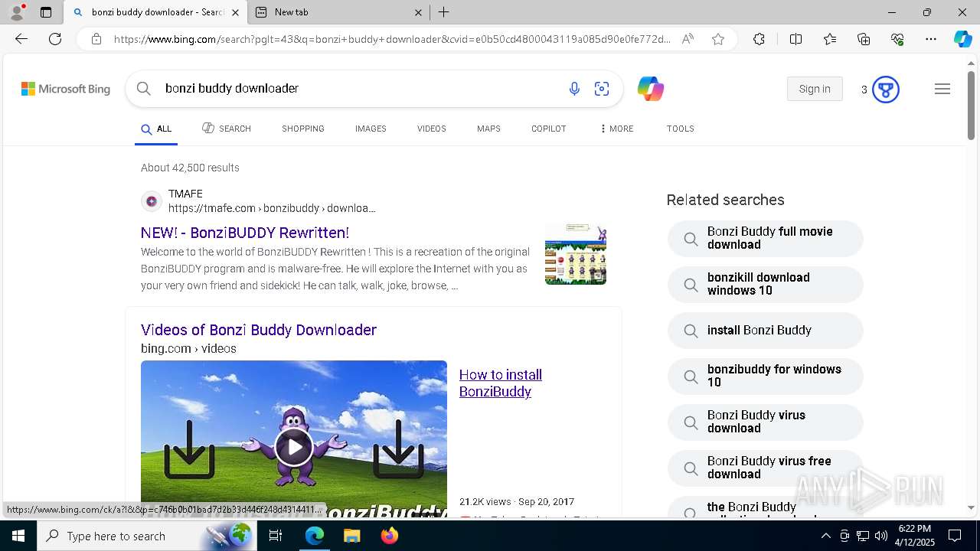Show hidden system tray icons
Screen dimensions: 980x551
click(x=826, y=536)
